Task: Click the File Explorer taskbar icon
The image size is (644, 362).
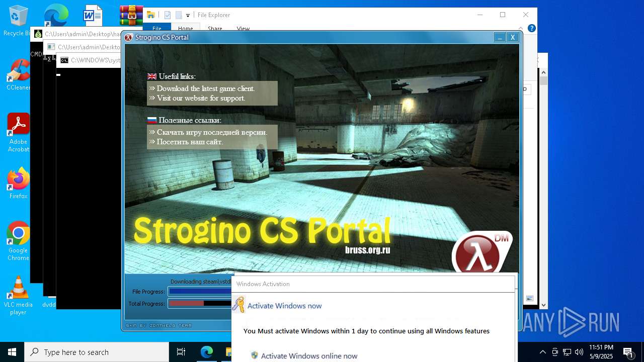Action: 227,352
